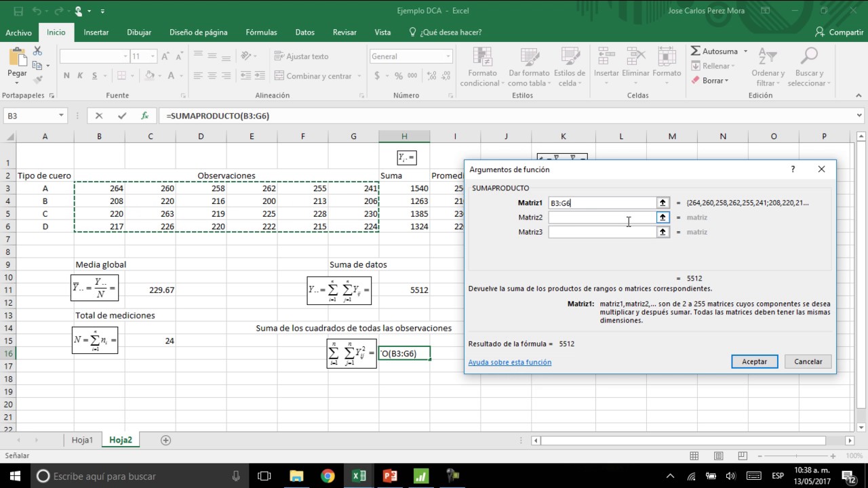The height and width of the screenshot is (488, 868).
Task: Toggle middle vertical alignment
Action: 213,56
